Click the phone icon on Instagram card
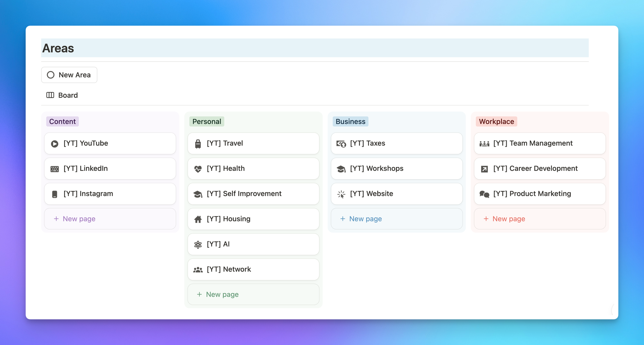 click(x=55, y=194)
